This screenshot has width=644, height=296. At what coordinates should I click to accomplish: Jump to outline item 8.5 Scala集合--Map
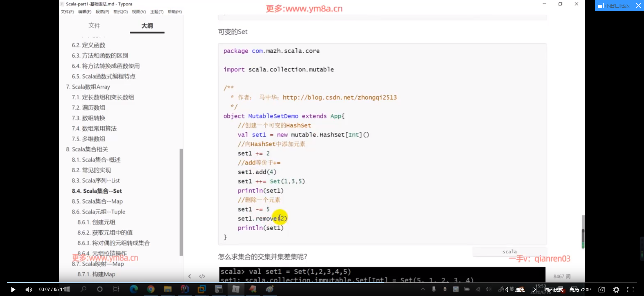point(97,201)
